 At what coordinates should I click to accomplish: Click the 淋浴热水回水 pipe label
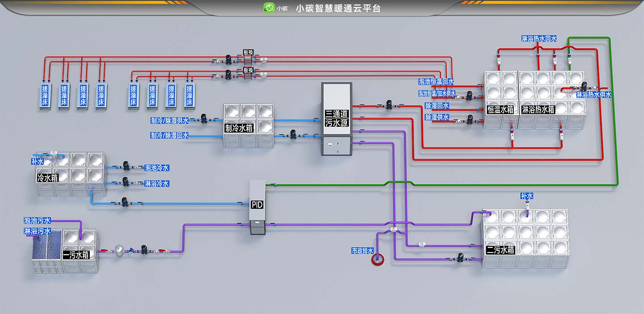[539, 39]
